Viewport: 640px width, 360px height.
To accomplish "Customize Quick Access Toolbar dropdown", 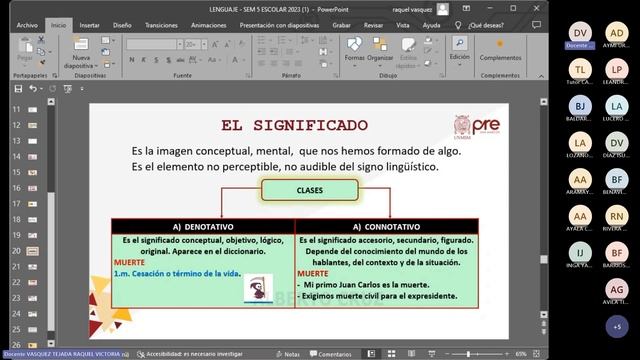I will [x=82, y=89].
